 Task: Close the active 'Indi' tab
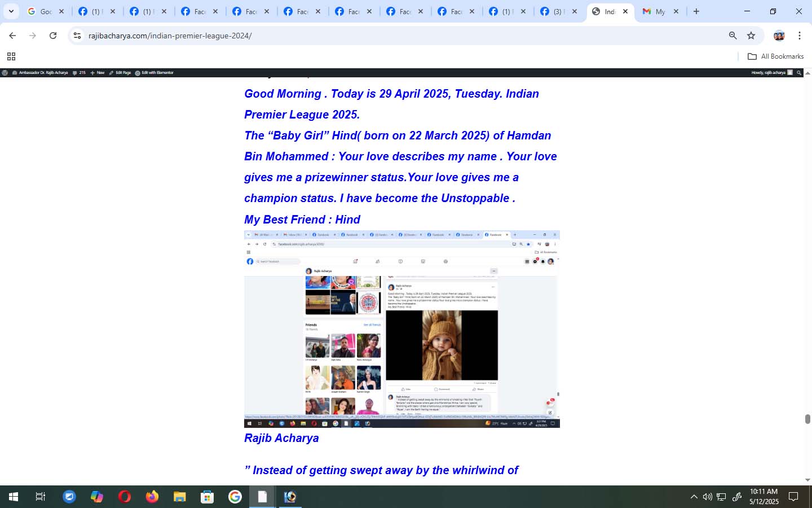point(625,11)
